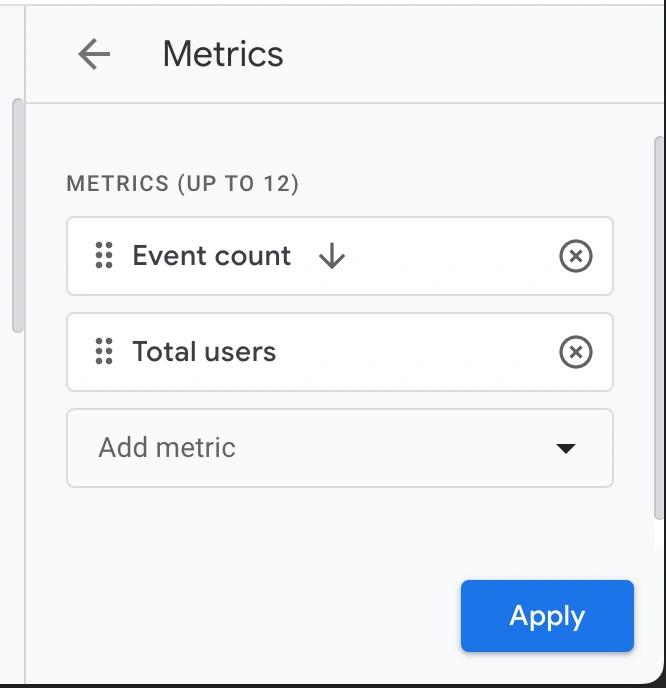The image size is (666, 688).
Task: Remove the Event count metric
Action: coord(576,256)
